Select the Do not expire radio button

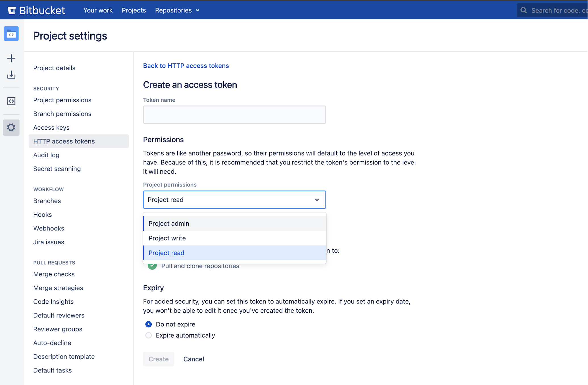pyautogui.click(x=149, y=324)
